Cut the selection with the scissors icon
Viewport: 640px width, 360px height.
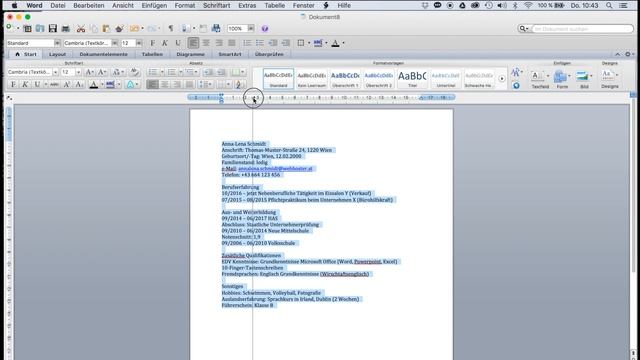(x=81, y=29)
